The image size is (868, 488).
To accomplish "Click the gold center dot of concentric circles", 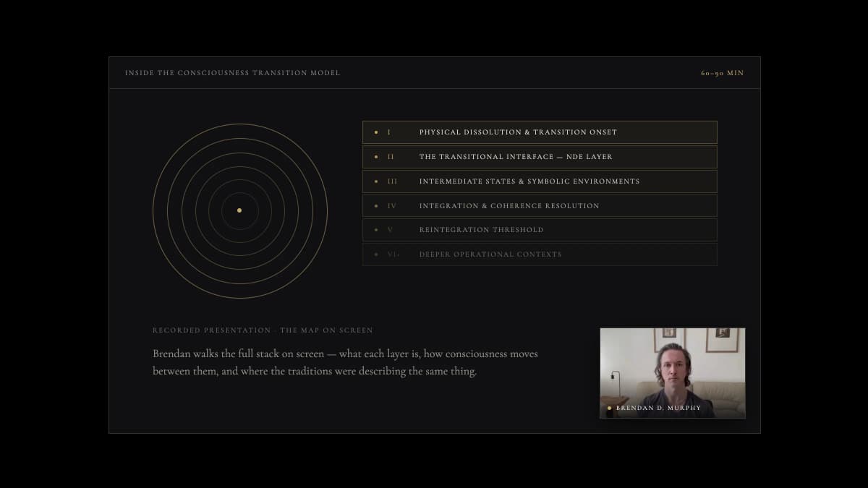I will point(239,210).
